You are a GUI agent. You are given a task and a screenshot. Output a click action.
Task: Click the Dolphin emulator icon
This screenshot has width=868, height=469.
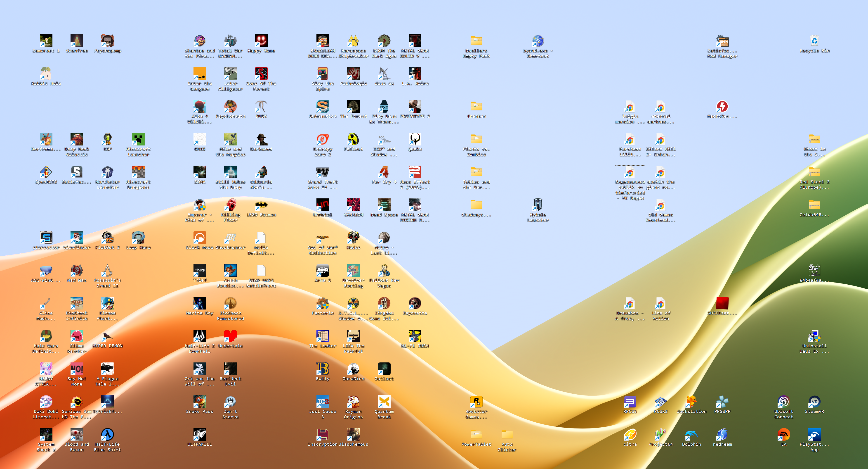pyautogui.click(x=691, y=435)
